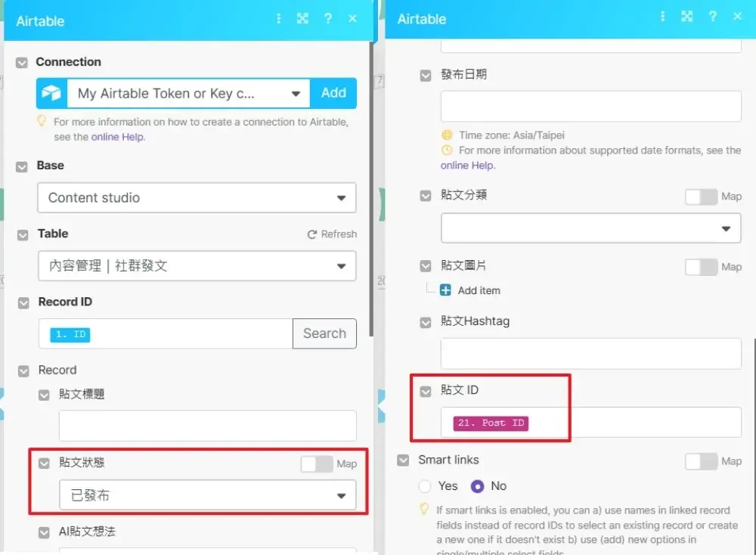Open the 貼文分類 empty dropdown
Image resolution: width=756 pixels, height=555 pixels.
click(x=590, y=228)
